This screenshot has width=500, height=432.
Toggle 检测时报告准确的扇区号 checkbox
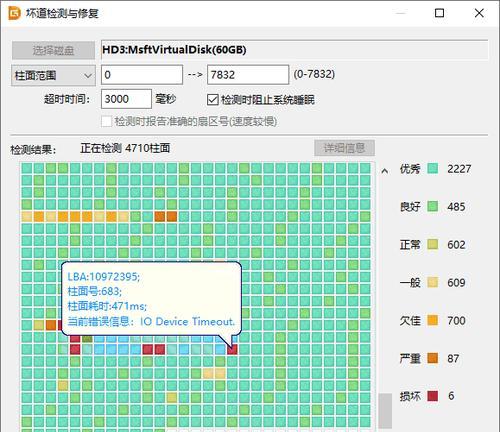click(106, 121)
